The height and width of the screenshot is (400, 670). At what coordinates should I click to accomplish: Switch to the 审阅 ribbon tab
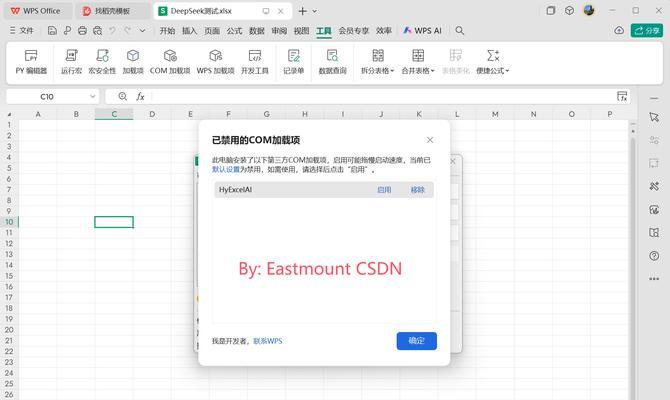coord(279,31)
